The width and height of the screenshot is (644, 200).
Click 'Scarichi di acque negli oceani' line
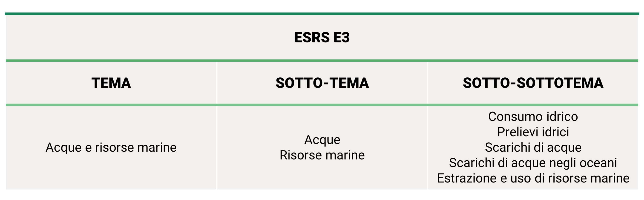[533, 163]
